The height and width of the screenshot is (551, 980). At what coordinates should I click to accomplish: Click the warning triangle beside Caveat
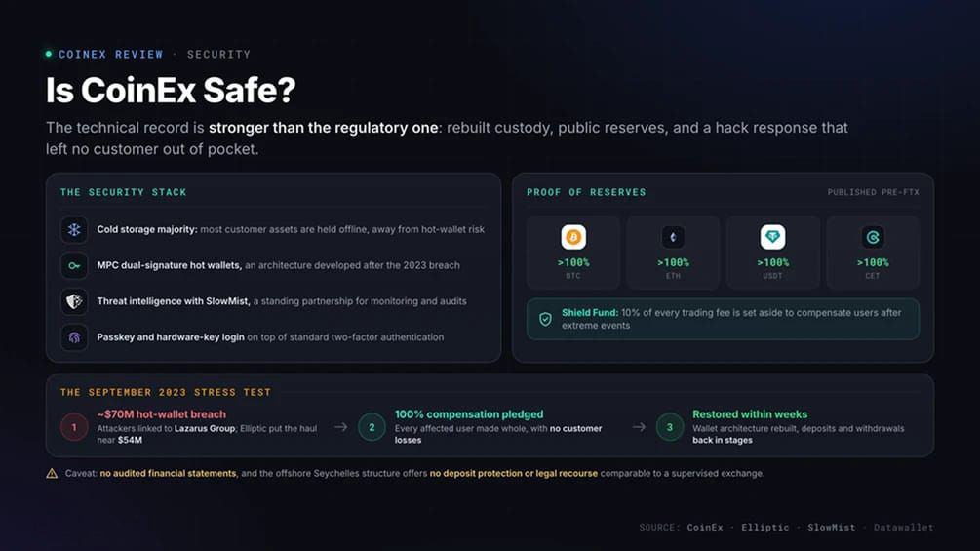tap(52, 474)
